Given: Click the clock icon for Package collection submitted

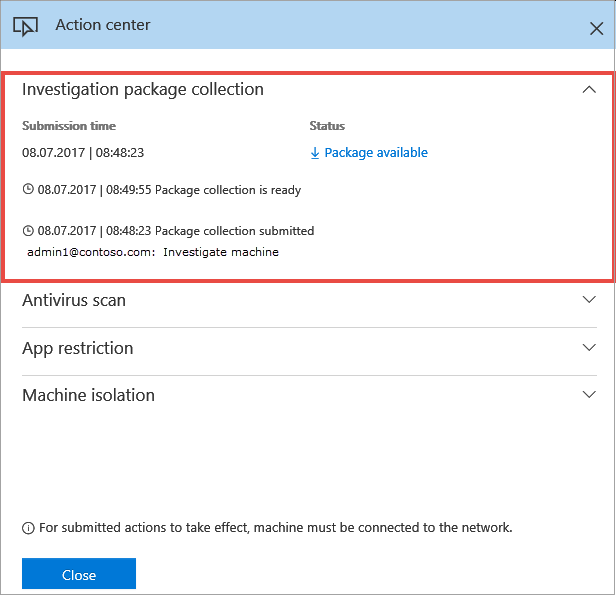Looking at the screenshot, I should (28, 231).
